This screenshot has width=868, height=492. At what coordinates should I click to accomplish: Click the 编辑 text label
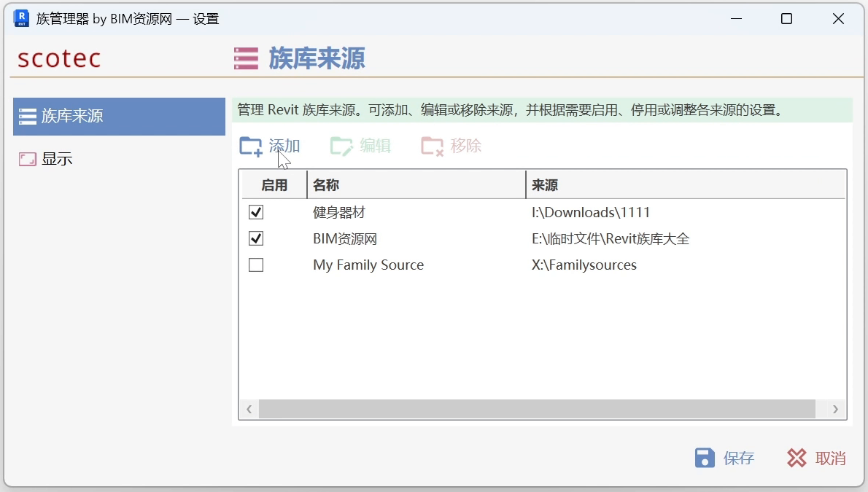tap(376, 146)
